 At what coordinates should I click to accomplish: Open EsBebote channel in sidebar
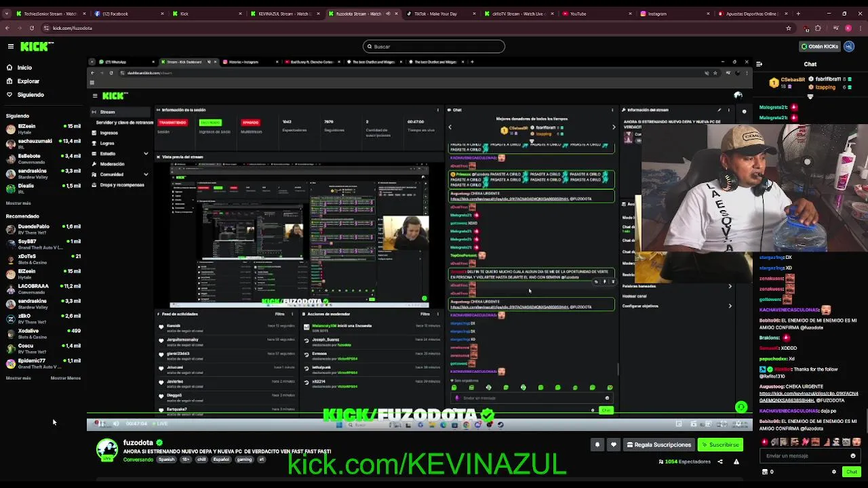(42, 159)
